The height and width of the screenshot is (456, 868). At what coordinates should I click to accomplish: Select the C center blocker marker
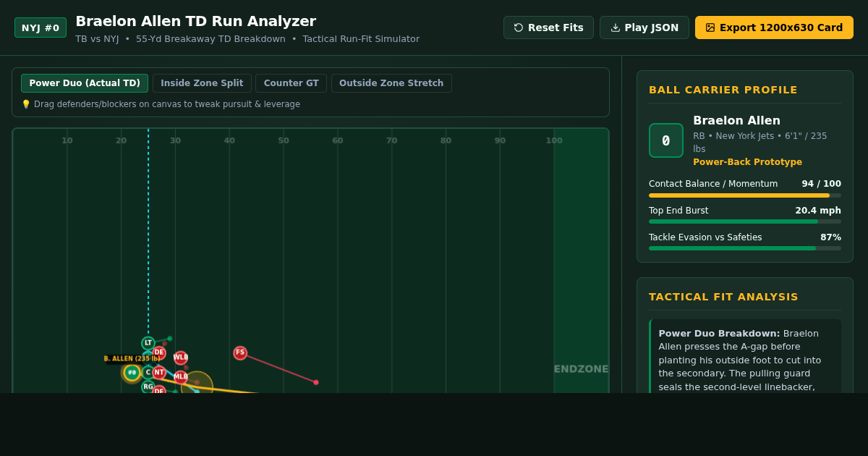[148, 372]
